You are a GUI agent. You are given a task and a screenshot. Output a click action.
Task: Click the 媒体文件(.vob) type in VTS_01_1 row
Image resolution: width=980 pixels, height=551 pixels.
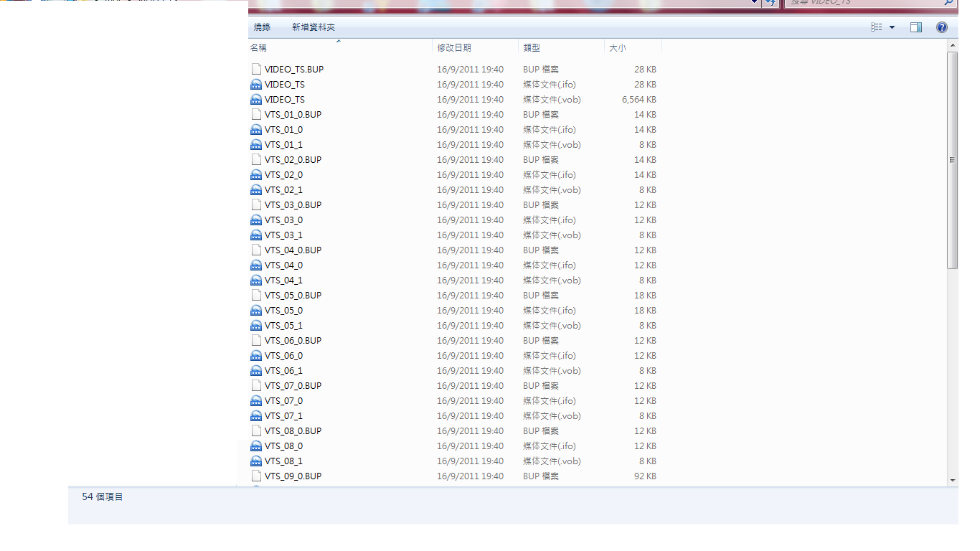click(x=552, y=145)
